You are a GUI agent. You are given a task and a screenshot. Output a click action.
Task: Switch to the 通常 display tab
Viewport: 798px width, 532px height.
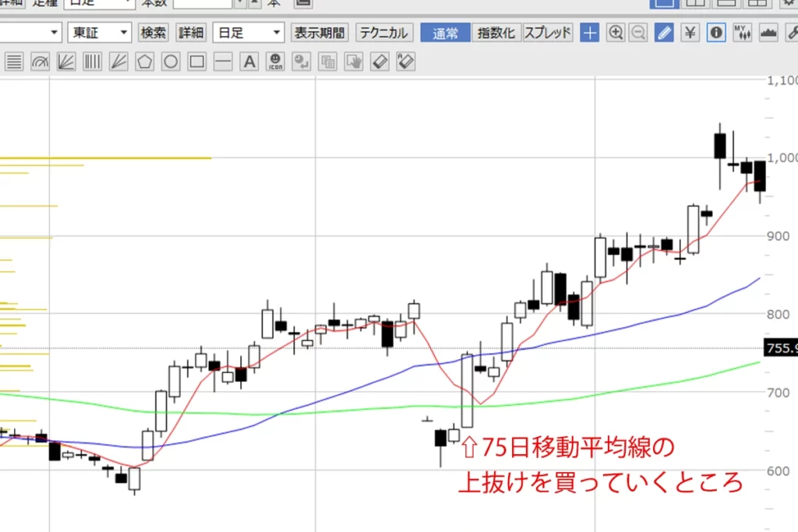[x=444, y=33]
